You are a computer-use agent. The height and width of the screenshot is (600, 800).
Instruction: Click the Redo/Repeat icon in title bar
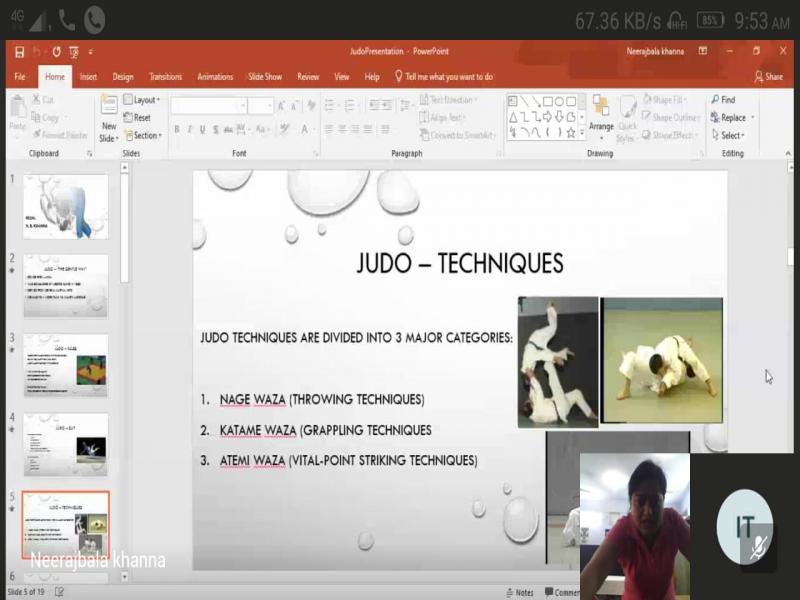pyautogui.click(x=56, y=52)
